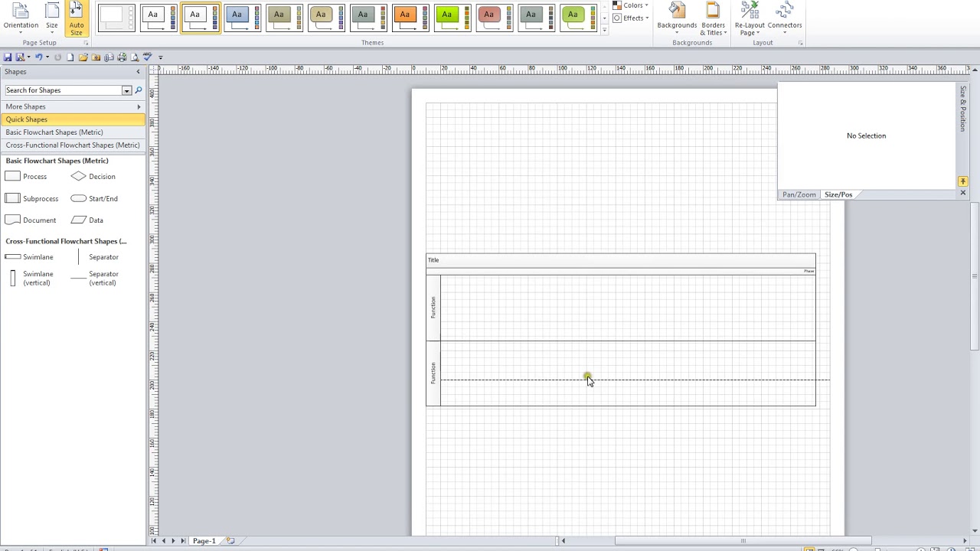Open the theme Colors dropdown

click(631, 5)
